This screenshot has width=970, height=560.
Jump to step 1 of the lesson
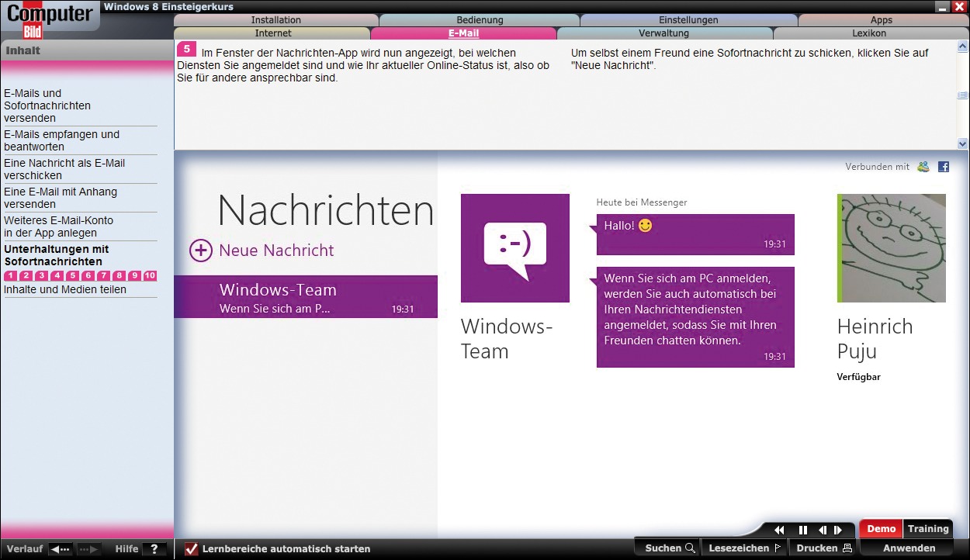10,275
